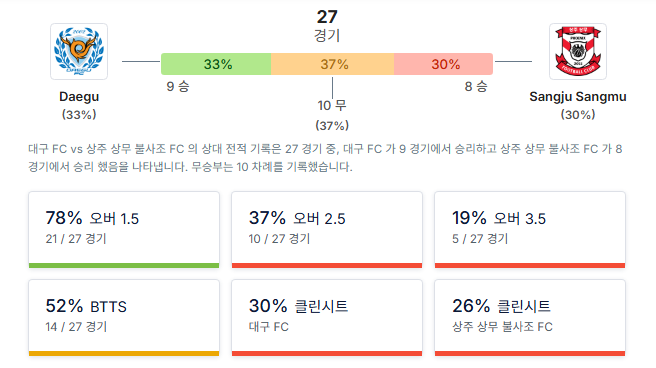Open the 26% 클린시트 상주 상무 card
The image size is (656, 368).
pos(530,318)
